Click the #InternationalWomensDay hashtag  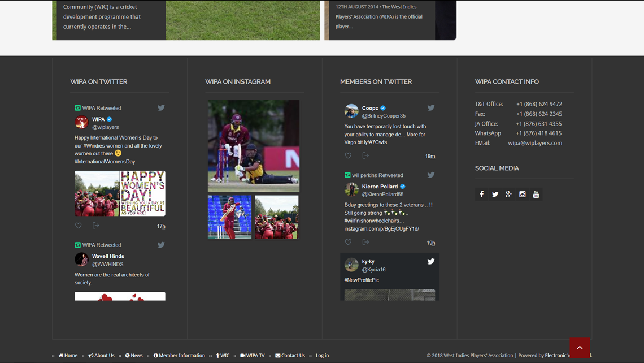point(105,162)
